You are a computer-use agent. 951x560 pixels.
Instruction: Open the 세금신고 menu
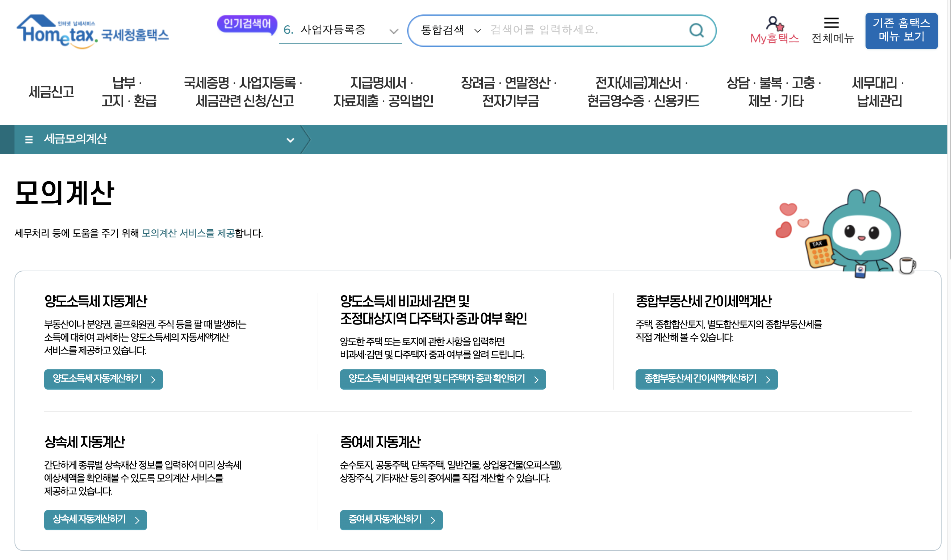51,92
